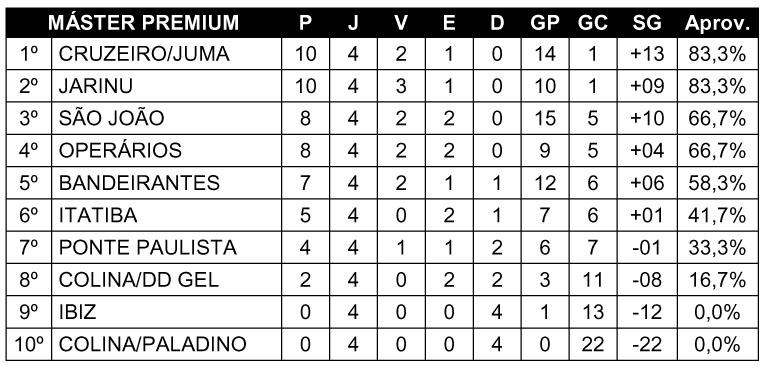This screenshot has width=763, height=366.
Task: Click the SG column header
Action: (x=647, y=22)
